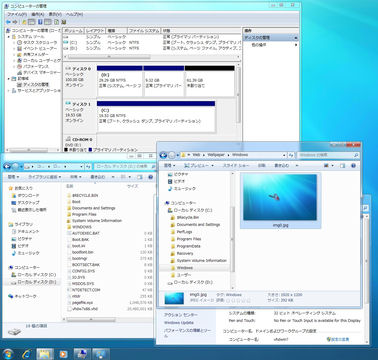Select AUTOEXEC.BAT file
The image size is (378, 360).
(x=83, y=233)
